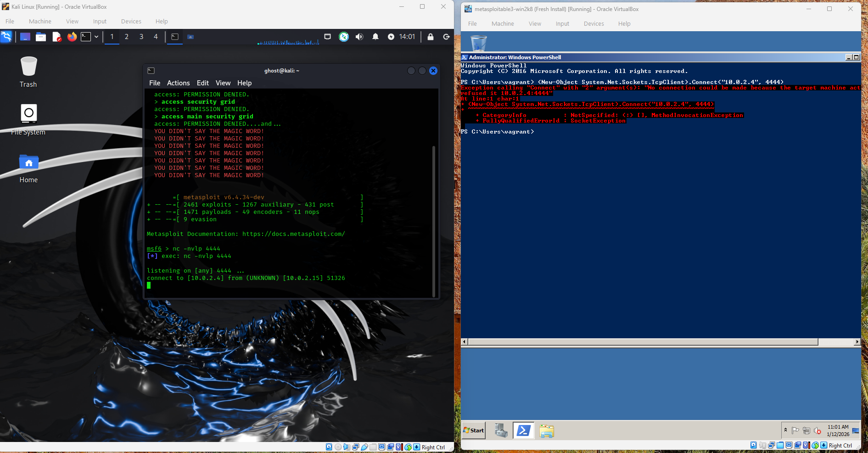The height and width of the screenshot is (453, 868).
Task: Select the Trash desktop icon
Action: point(28,72)
